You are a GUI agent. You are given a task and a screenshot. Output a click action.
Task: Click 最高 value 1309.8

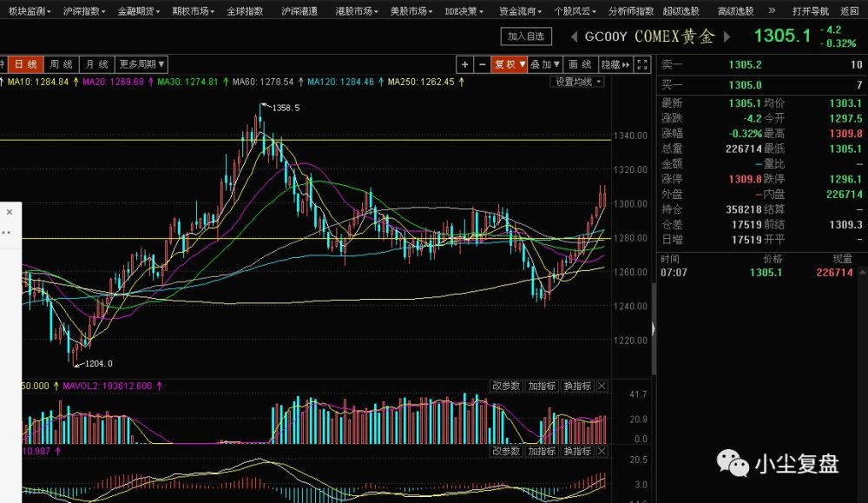click(x=845, y=134)
